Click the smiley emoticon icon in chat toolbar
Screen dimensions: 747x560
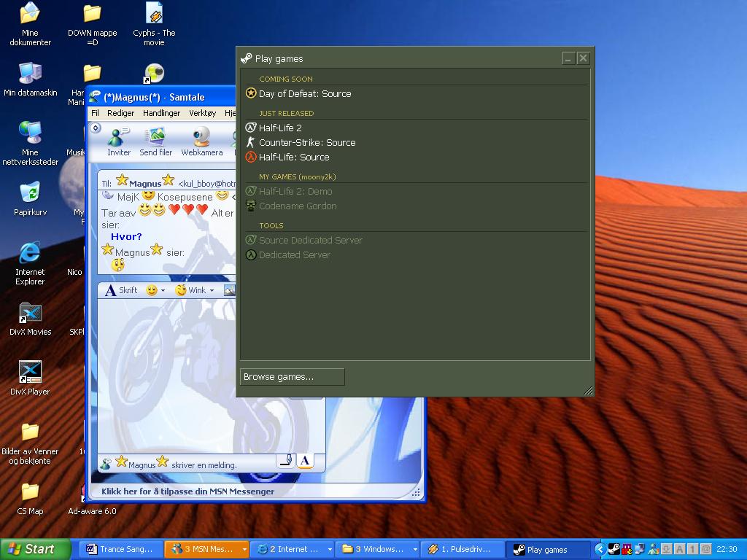click(152, 290)
